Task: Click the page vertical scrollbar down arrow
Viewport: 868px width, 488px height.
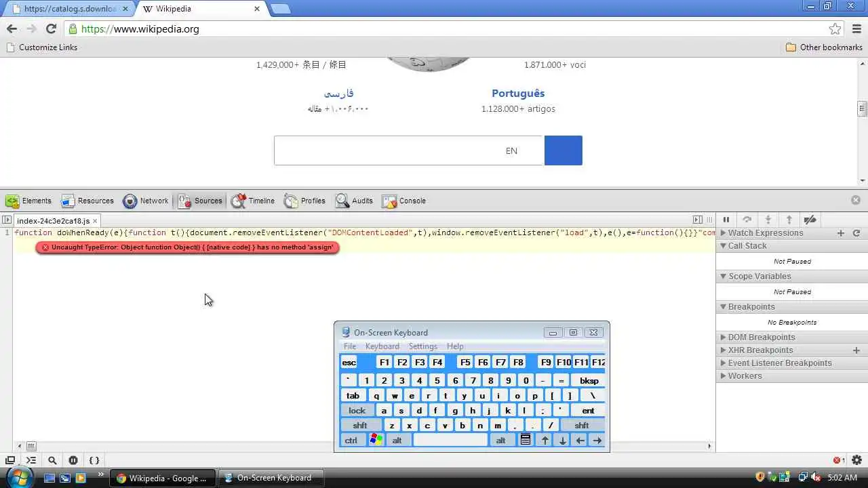Action: [x=863, y=180]
